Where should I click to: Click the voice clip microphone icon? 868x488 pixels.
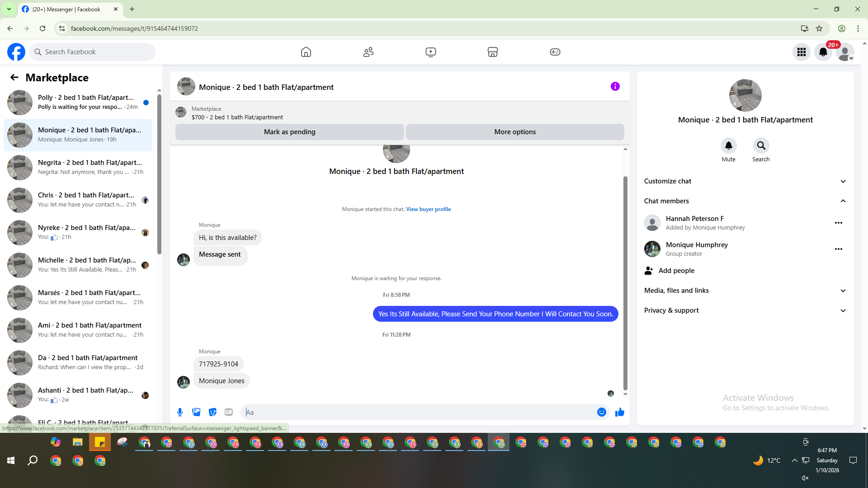[x=180, y=412]
